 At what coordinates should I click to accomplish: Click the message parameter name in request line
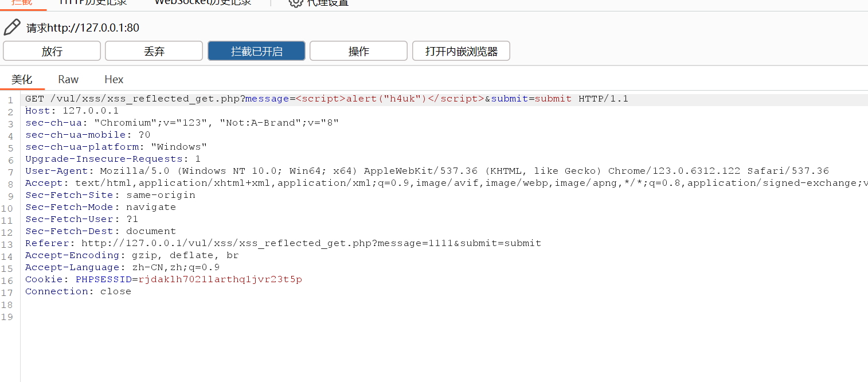pos(267,99)
